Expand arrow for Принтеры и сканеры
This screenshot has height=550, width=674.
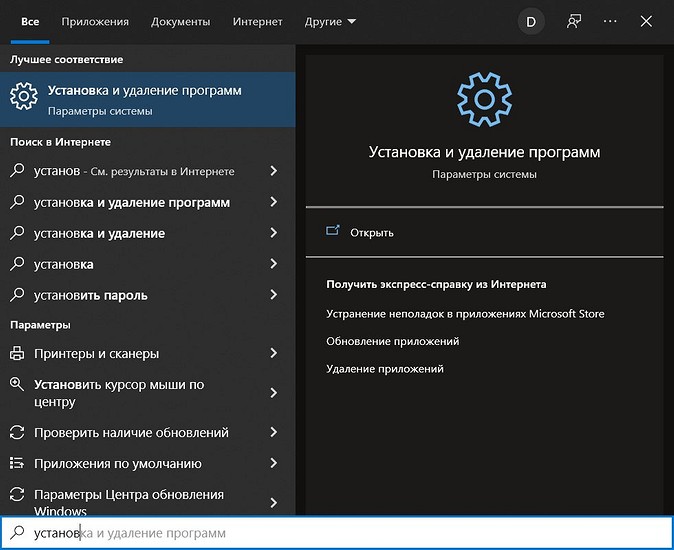click(274, 353)
